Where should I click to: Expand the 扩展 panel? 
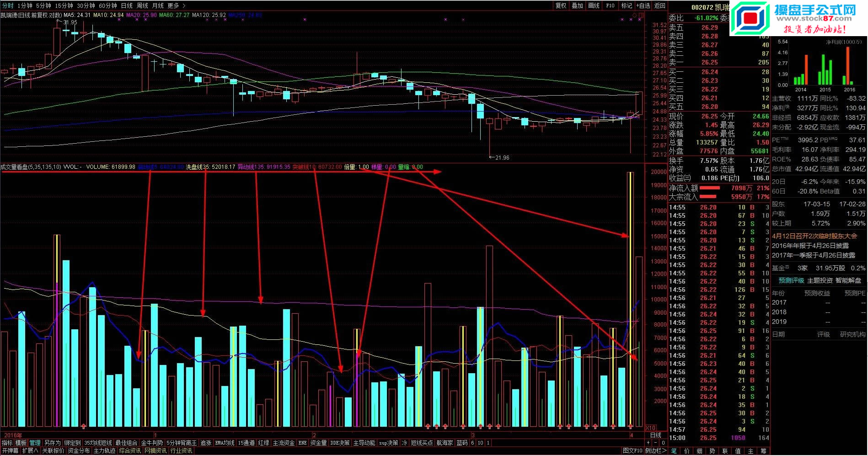pos(30,451)
